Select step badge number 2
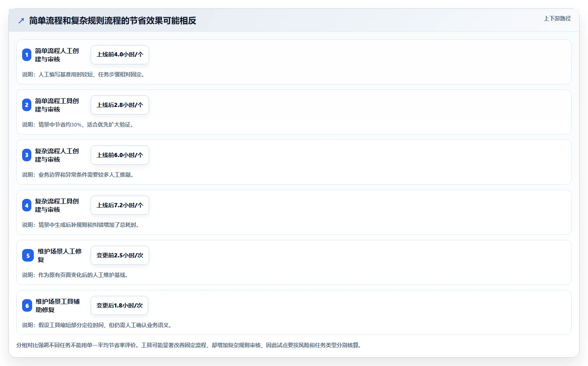 pos(27,105)
